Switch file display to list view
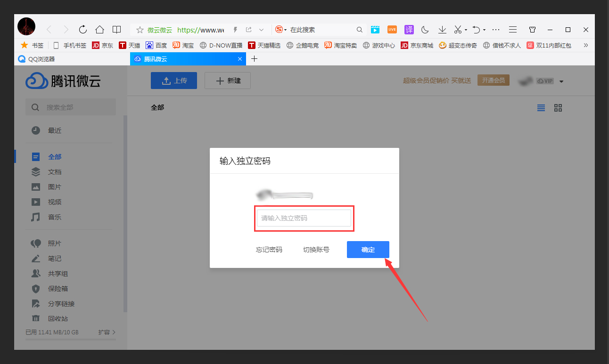 (x=541, y=107)
